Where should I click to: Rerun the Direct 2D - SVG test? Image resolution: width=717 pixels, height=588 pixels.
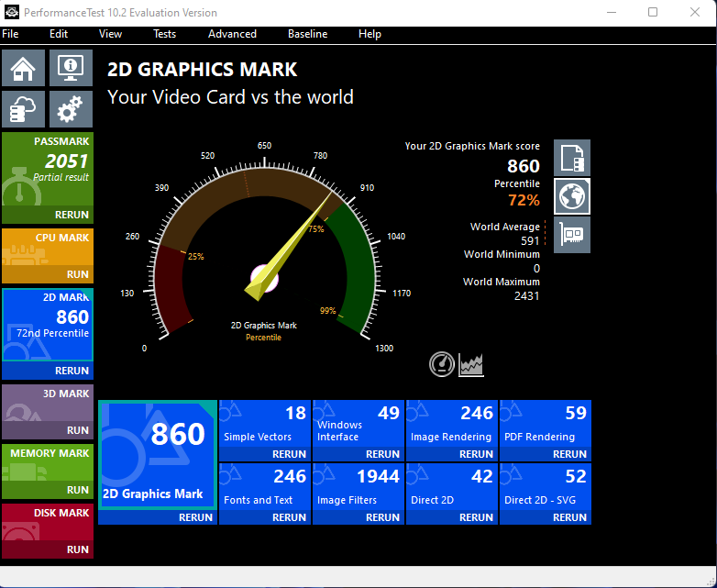pos(546,517)
